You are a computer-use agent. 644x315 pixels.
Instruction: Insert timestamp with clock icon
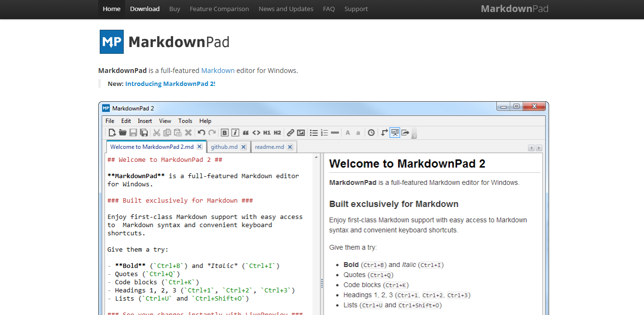pyautogui.click(x=371, y=133)
